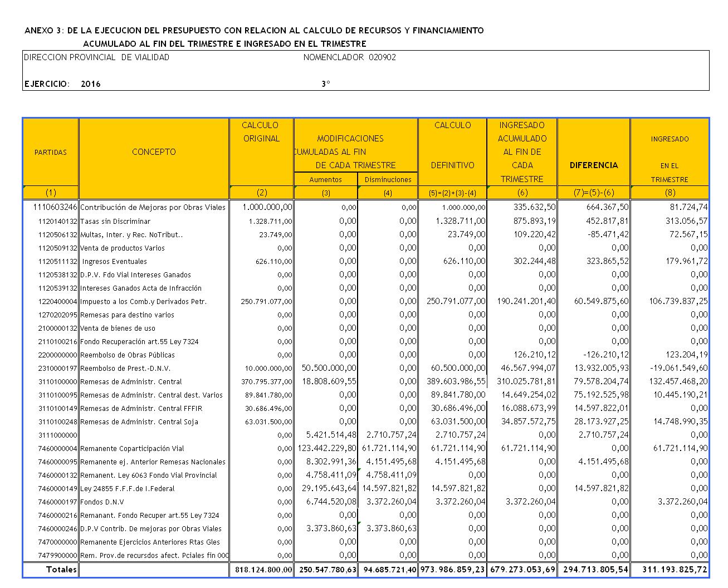Click Remanente Coparticipación Vial cell

132,448
